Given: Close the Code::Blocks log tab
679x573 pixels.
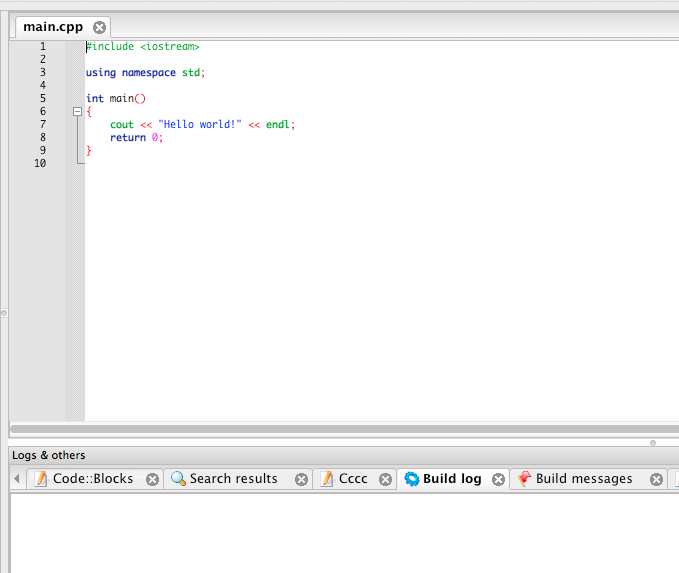Looking at the screenshot, I should point(152,480).
